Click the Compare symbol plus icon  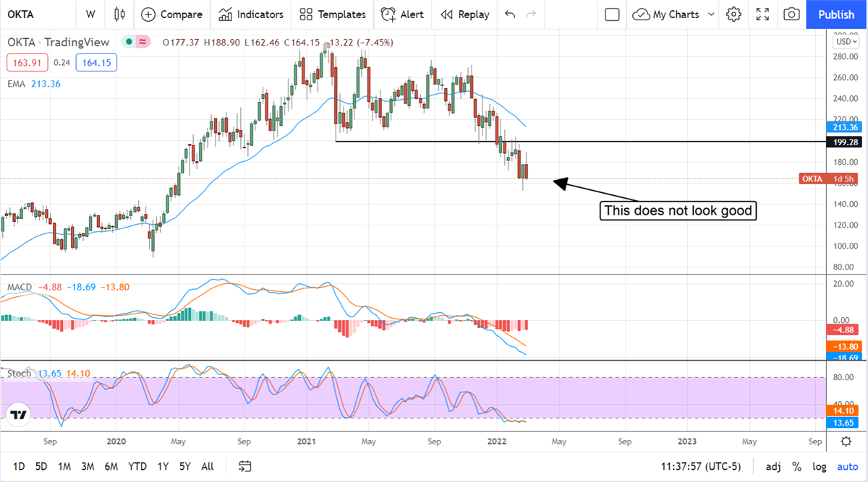pyautogui.click(x=148, y=14)
